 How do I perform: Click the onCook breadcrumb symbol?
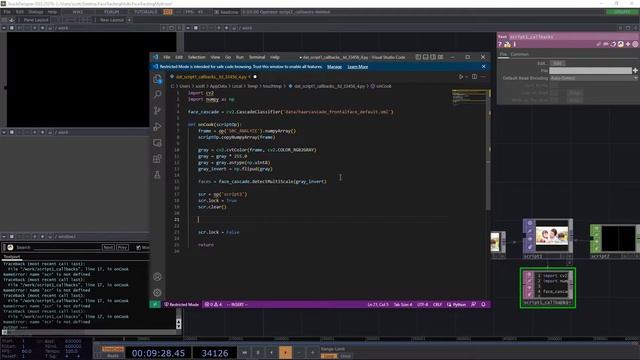click(x=381, y=86)
